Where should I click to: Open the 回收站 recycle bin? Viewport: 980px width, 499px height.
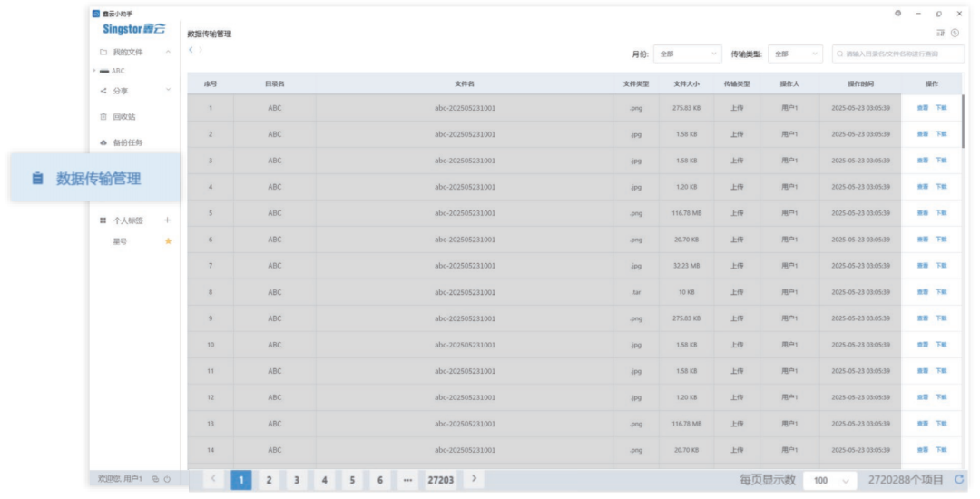click(x=124, y=117)
